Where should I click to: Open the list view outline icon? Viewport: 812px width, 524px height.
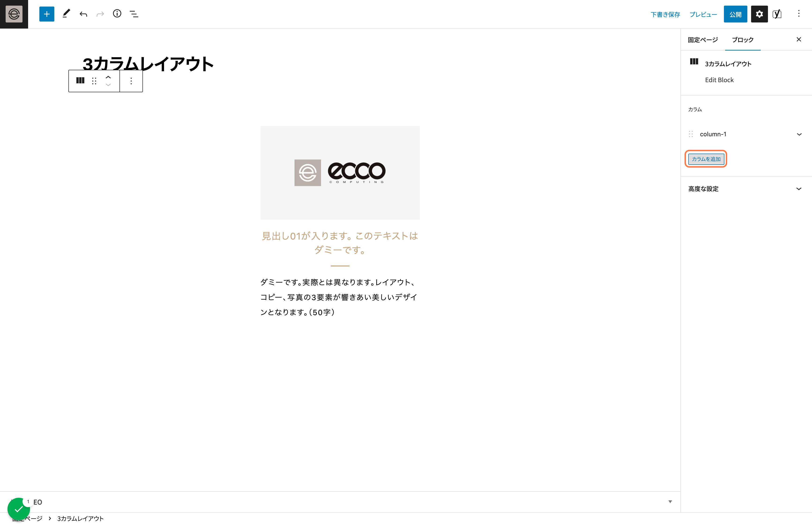(x=134, y=14)
